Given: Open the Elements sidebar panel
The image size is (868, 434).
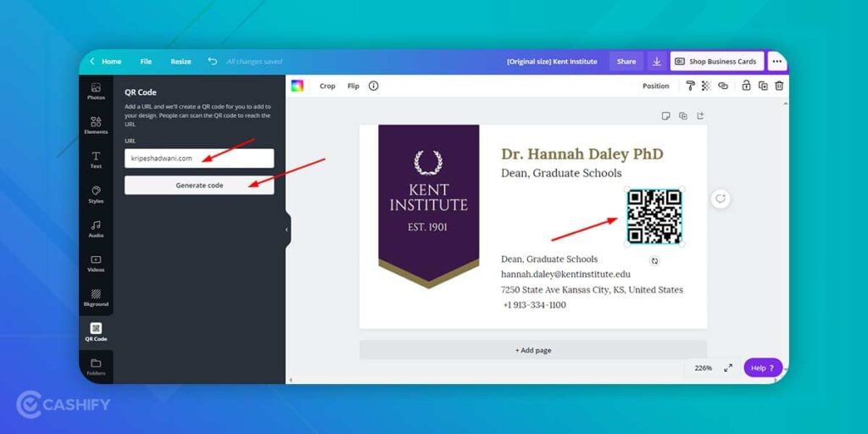Looking at the screenshot, I should 96,125.
